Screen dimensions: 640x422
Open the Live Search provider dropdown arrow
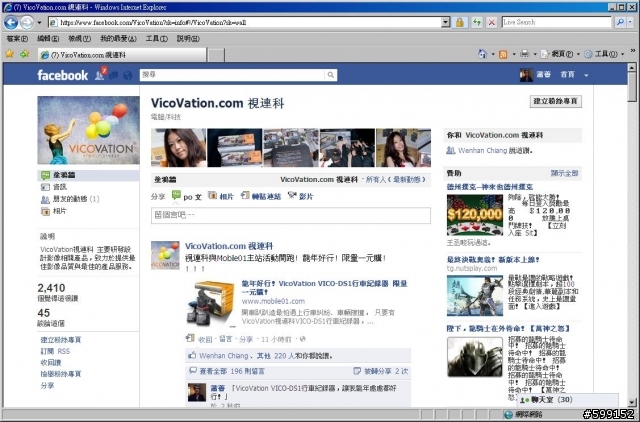(631, 22)
